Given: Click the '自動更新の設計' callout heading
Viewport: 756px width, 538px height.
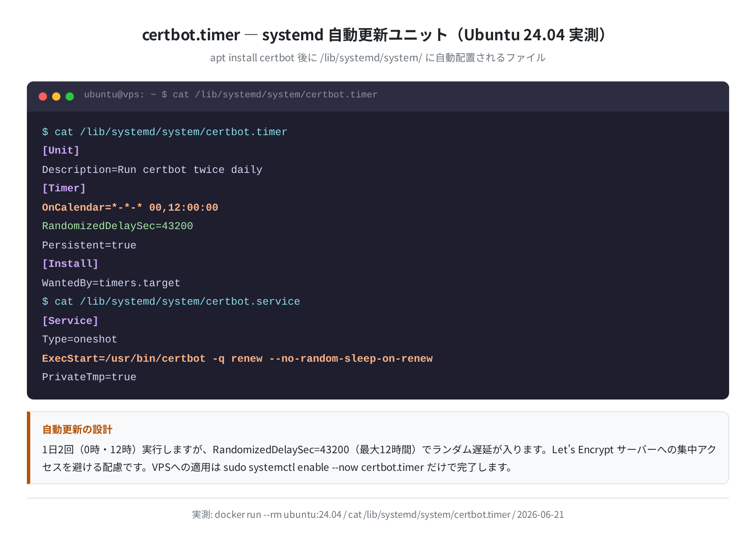Looking at the screenshot, I should tap(77, 429).
